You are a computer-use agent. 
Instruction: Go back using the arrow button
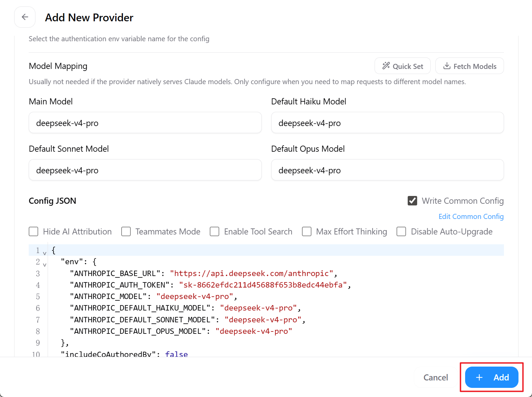pyautogui.click(x=25, y=17)
